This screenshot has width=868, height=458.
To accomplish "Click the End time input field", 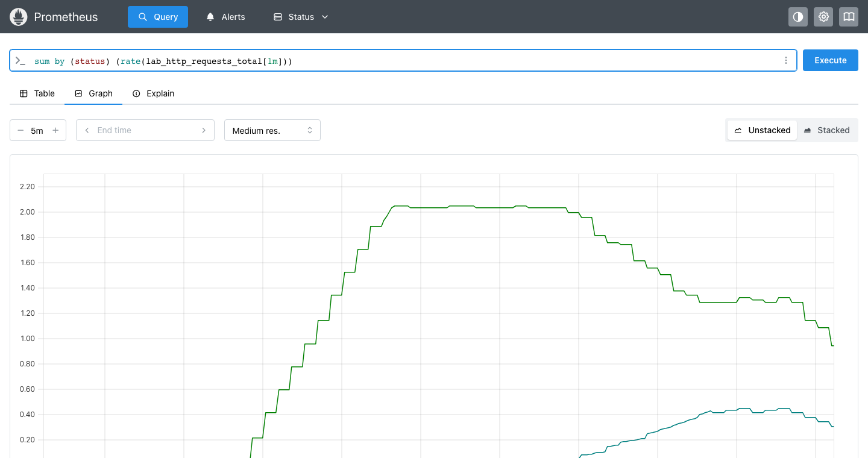I will (x=145, y=130).
